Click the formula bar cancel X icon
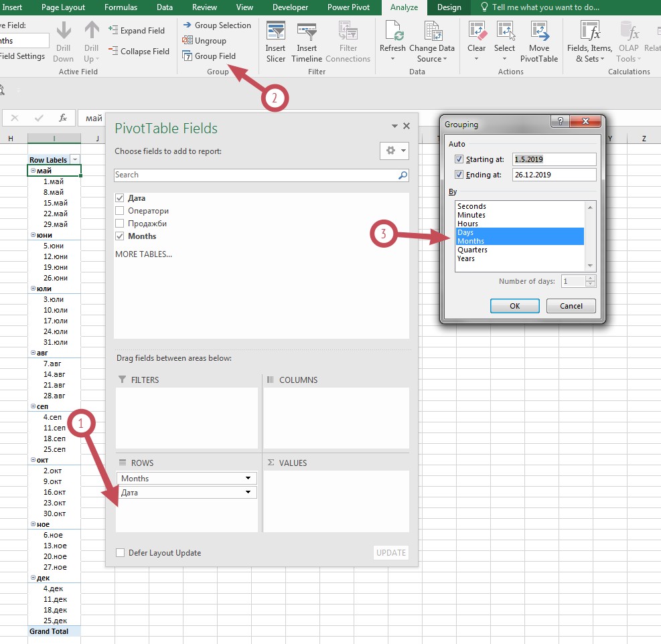The height and width of the screenshot is (644, 661). (x=14, y=118)
